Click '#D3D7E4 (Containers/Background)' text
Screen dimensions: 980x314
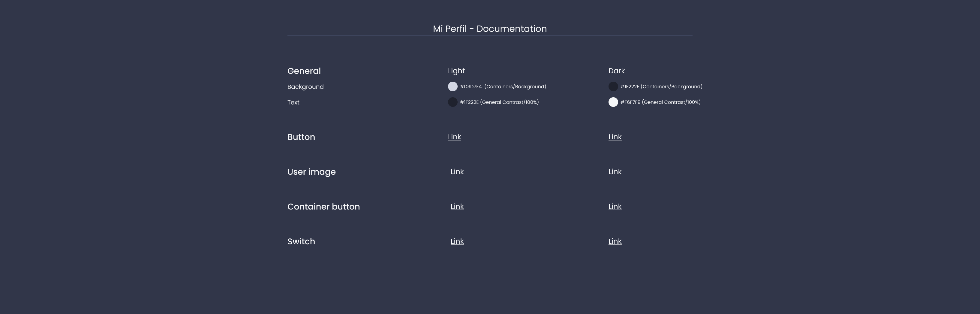[503, 86]
